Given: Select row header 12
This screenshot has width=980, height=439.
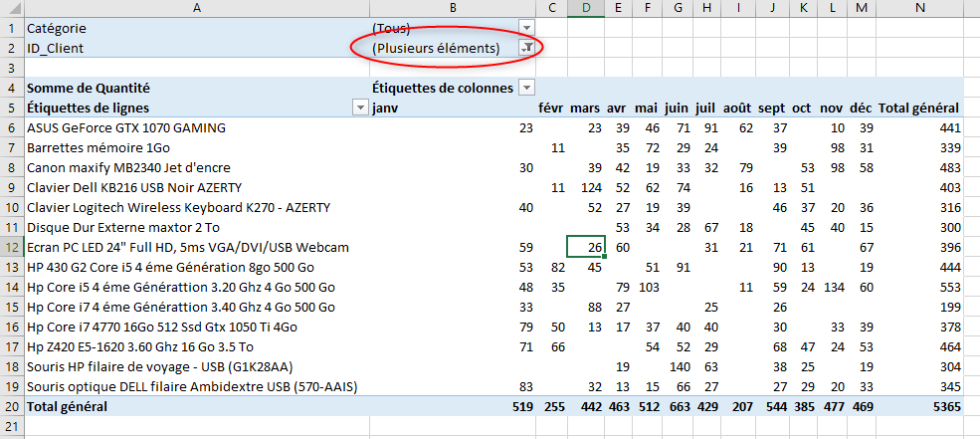Looking at the screenshot, I should pyautogui.click(x=12, y=248).
